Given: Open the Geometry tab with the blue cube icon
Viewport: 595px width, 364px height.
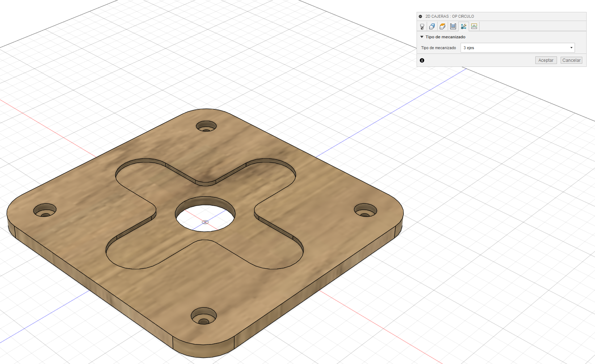Looking at the screenshot, I should [432, 26].
